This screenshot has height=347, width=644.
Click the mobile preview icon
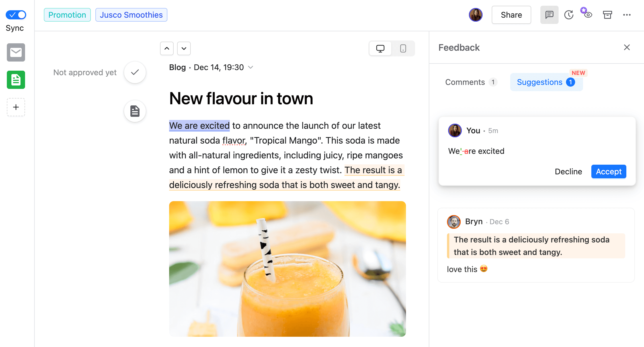[403, 48]
